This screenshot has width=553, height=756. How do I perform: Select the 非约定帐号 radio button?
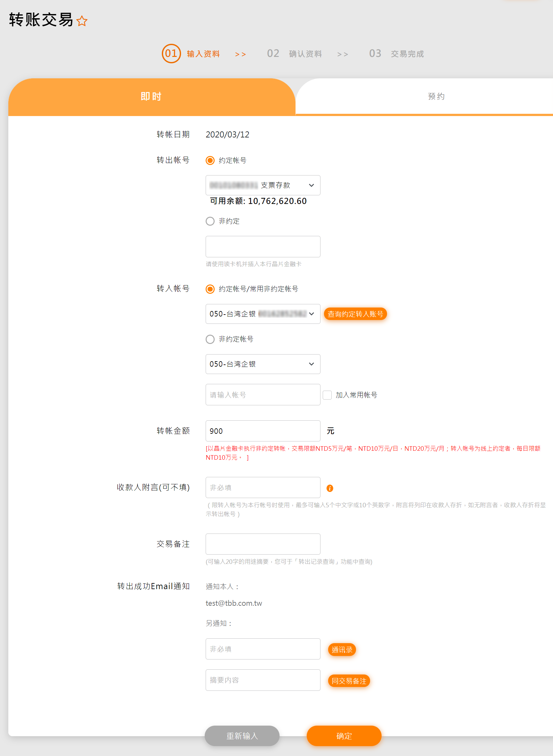[210, 339]
